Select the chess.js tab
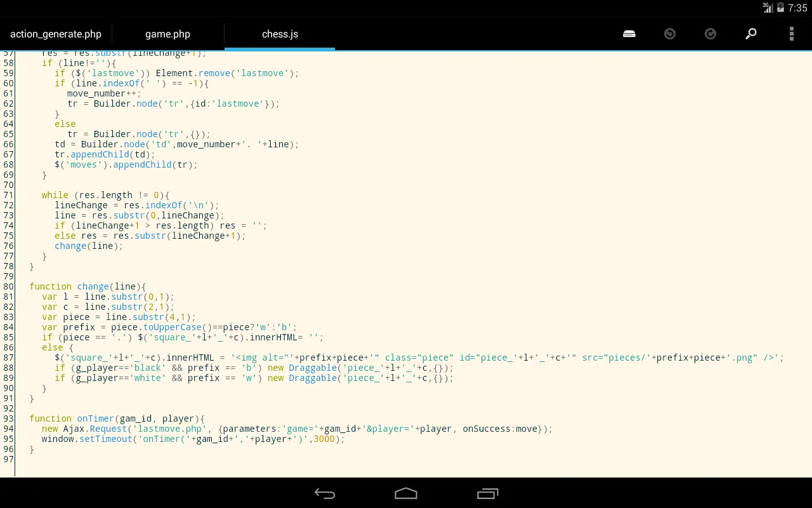The width and height of the screenshot is (812, 508). click(280, 34)
